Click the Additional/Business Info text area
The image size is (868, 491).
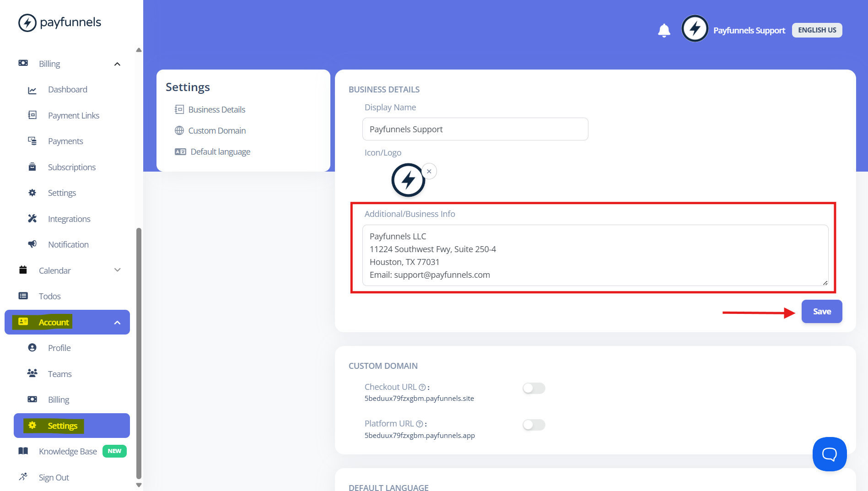(595, 255)
